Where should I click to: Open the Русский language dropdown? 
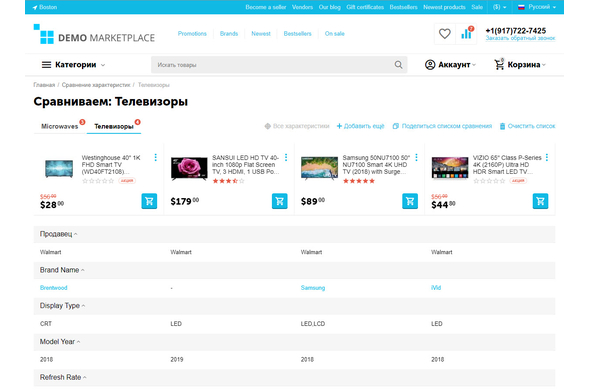pyautogui.click(x=537, y=7)
